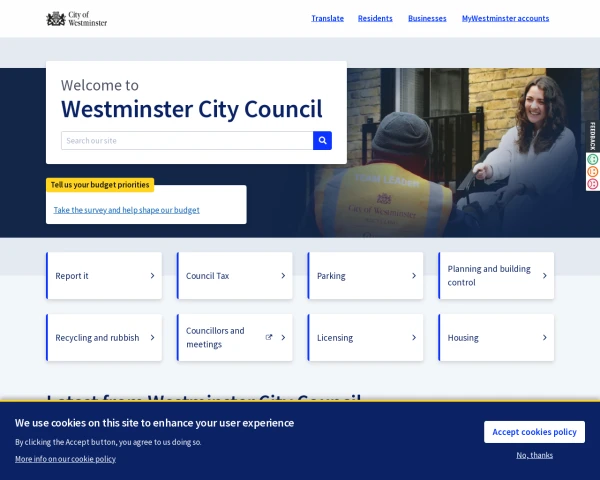Click the green happy feedback face
600x480 pixels.
pyautogui.click(x=592, y=159)
